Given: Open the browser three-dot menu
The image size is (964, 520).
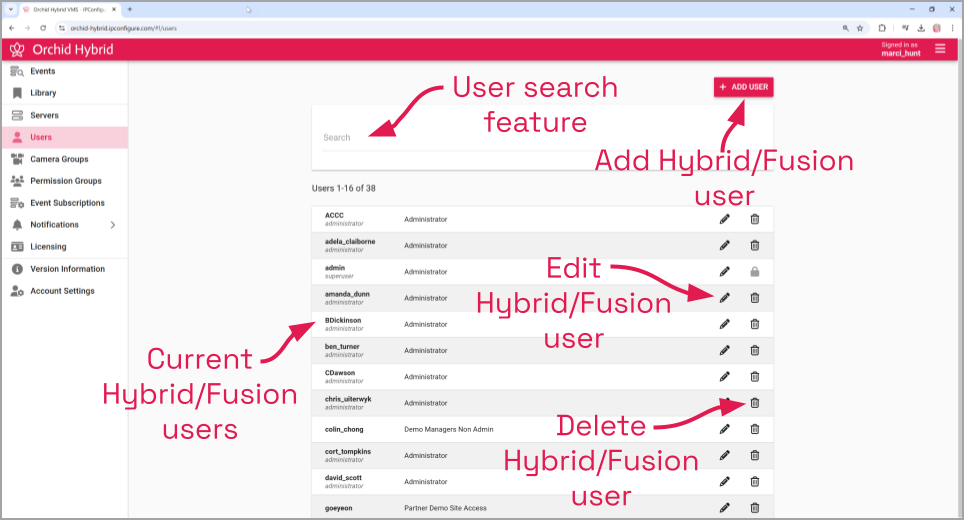Looking at the screenshot, I should pos(952,28).
